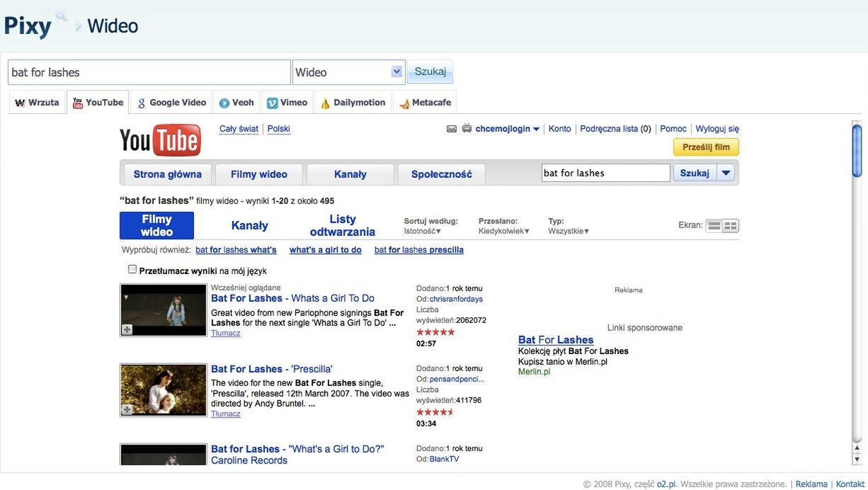Click the star rating for 'Prescilla'
This screenshot has height=490, width=868.
435,412
